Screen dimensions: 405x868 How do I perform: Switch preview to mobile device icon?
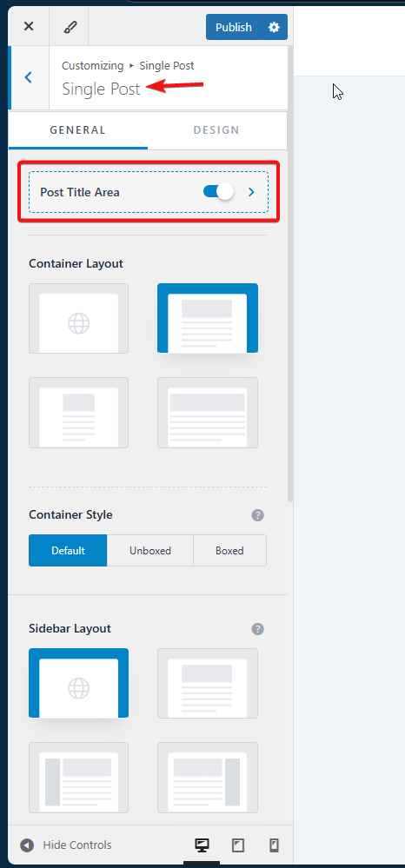point(274,845)
